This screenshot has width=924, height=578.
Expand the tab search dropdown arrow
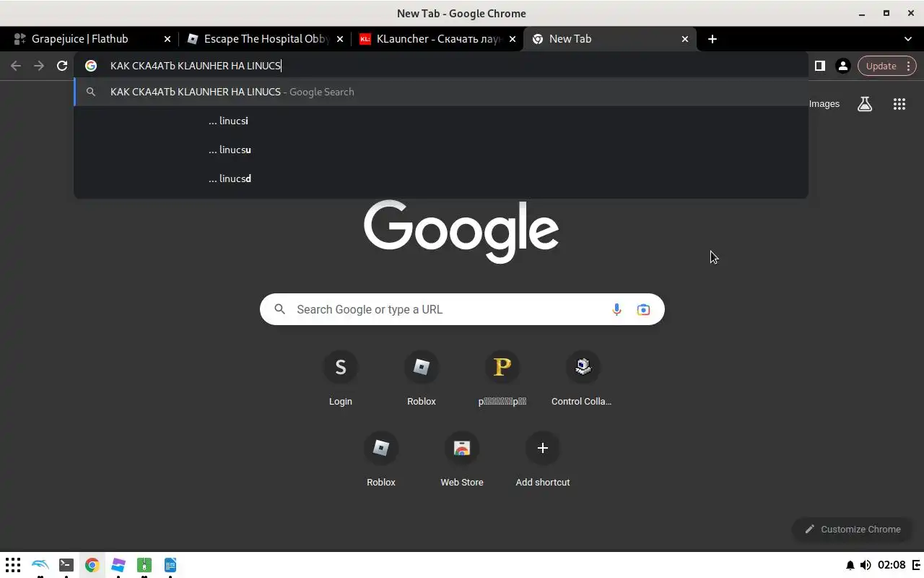click(908, 39)
